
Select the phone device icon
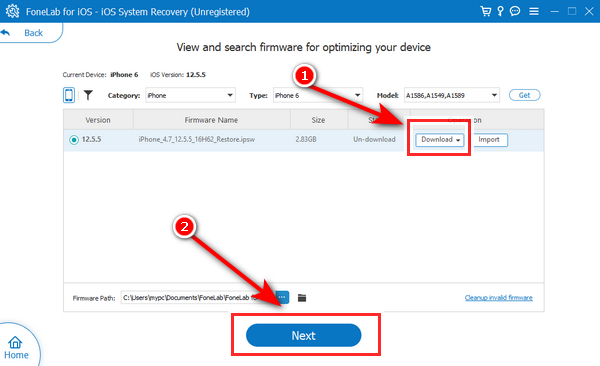coord(69,95)
